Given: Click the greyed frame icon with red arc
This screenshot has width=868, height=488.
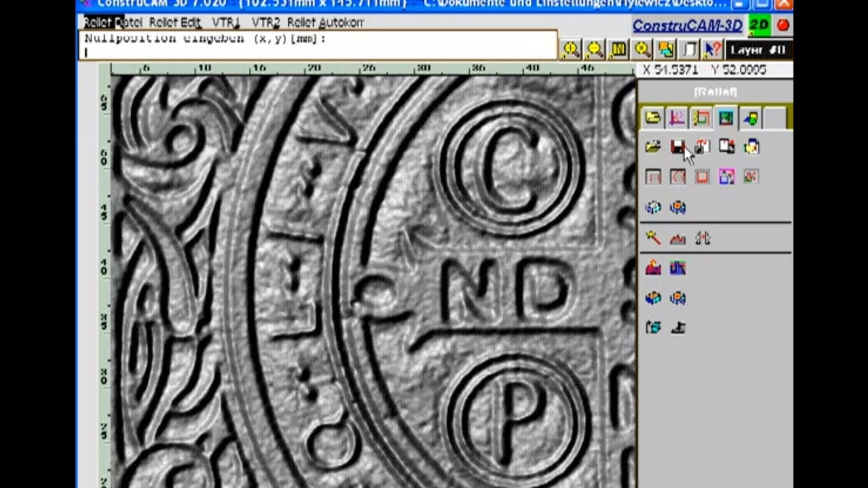Looking at the screenshot, I should click(653, 177).
